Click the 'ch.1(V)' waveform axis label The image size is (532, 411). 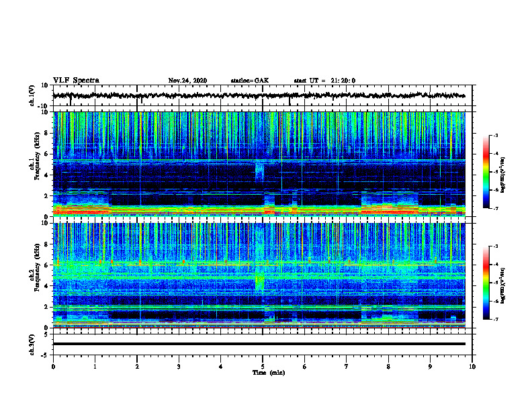pyautogui.click(x=32, y=95)
